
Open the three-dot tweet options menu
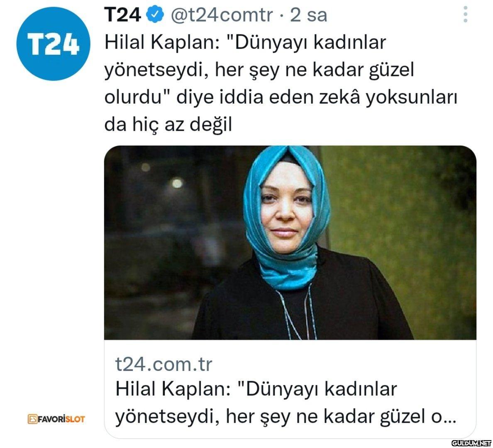[465, 15]
